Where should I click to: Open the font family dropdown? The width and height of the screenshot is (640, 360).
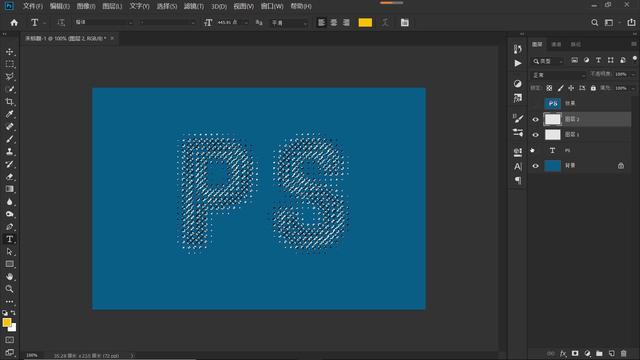(103, 22)
